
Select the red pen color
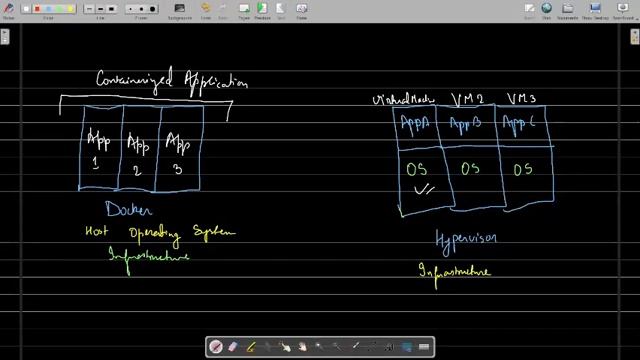(x=38, y=9)
